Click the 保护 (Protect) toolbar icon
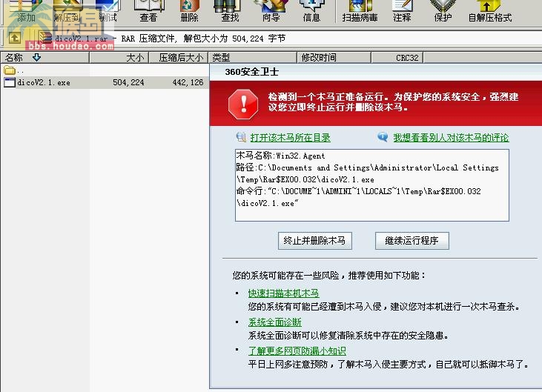 point(443,10)
